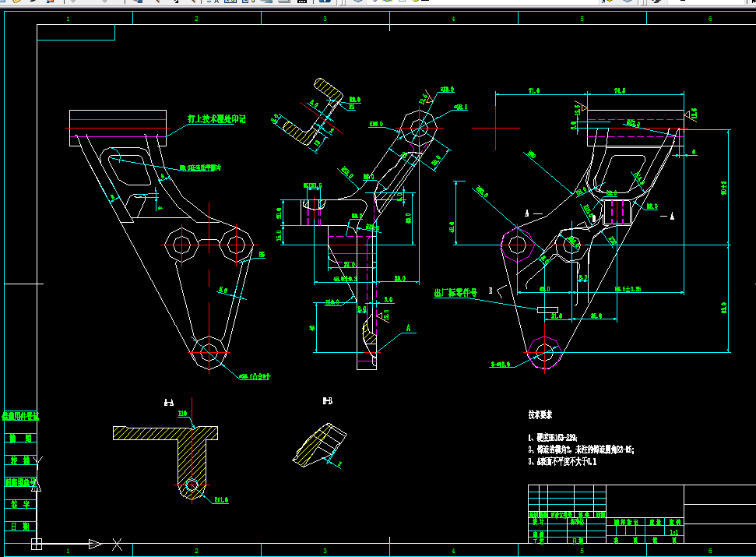Click the Open folder icon in the toolbar
The width and height of the screenshot is (756, 557).
point(16,4)
